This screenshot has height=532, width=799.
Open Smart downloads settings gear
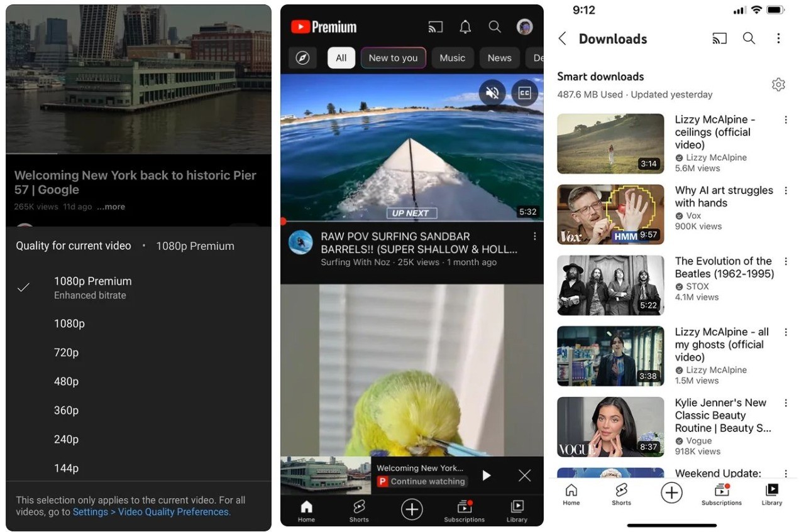coord(778,85)
